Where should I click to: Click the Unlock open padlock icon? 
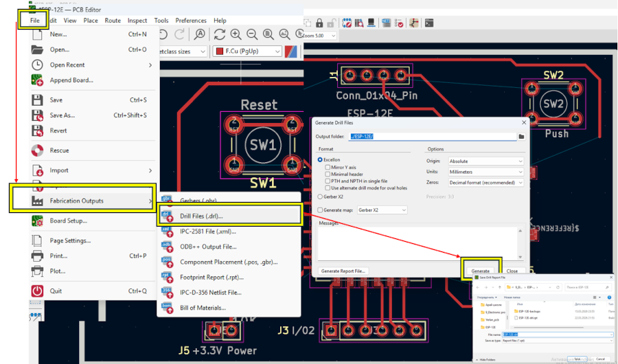tap(332, 23)
